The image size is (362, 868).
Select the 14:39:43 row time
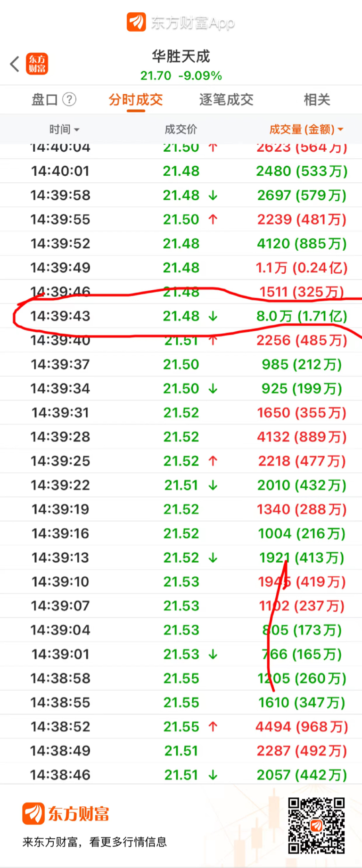60,316
